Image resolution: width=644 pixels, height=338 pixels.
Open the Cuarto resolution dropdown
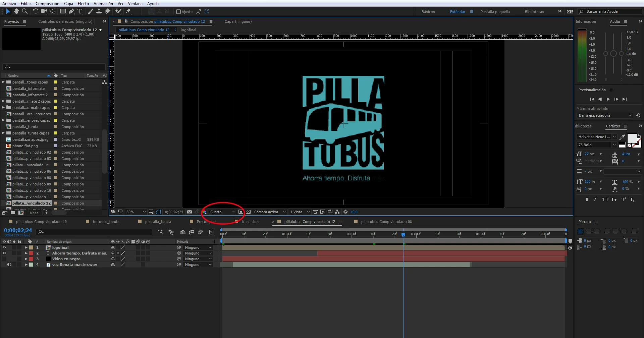(x=223, y=212)
